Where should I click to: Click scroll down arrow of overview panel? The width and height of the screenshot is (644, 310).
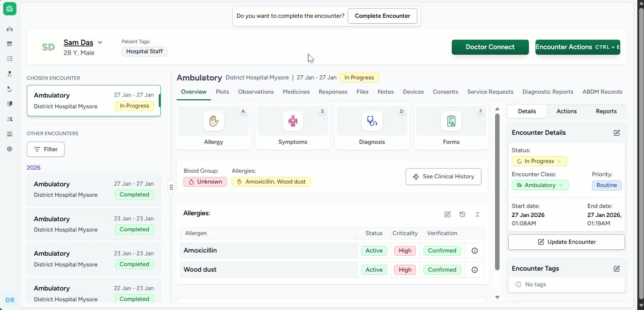[497, 297]
